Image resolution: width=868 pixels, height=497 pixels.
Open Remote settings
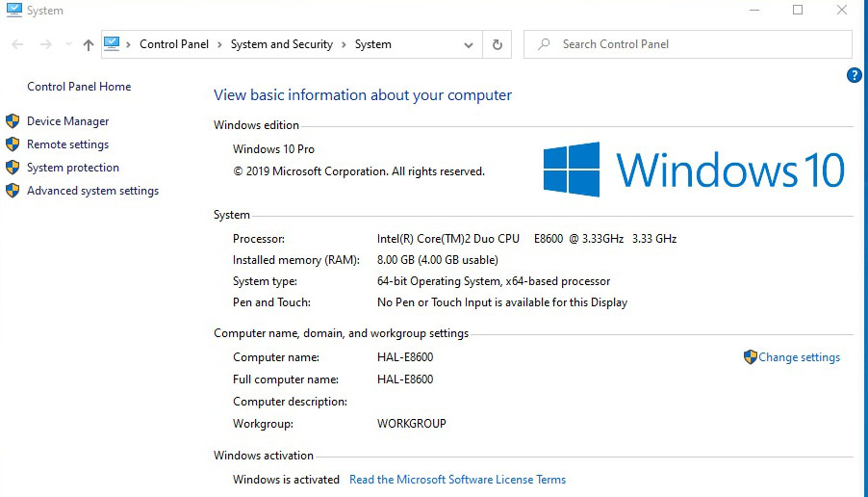click(67, 144)
